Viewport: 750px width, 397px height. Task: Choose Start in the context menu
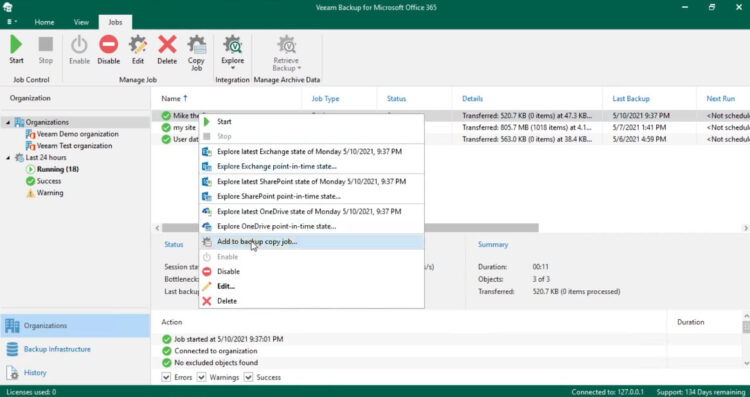point(311,121)
